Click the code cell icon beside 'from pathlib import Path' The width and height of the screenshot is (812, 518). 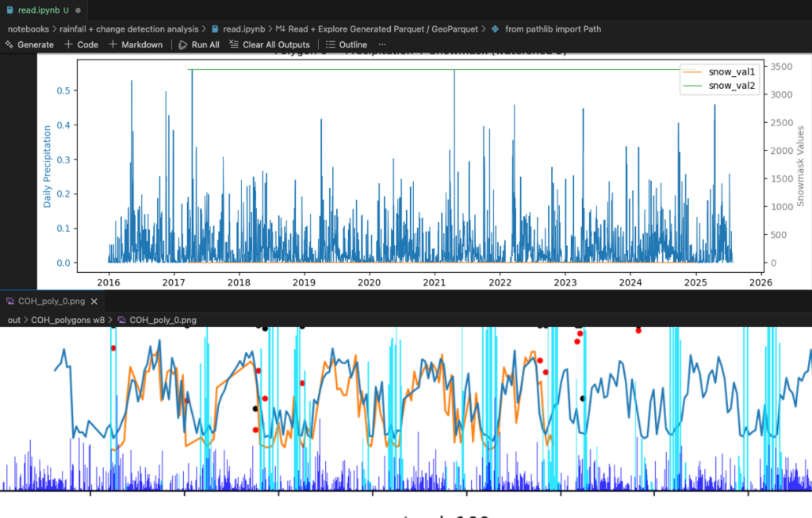(x=495, y=28)
